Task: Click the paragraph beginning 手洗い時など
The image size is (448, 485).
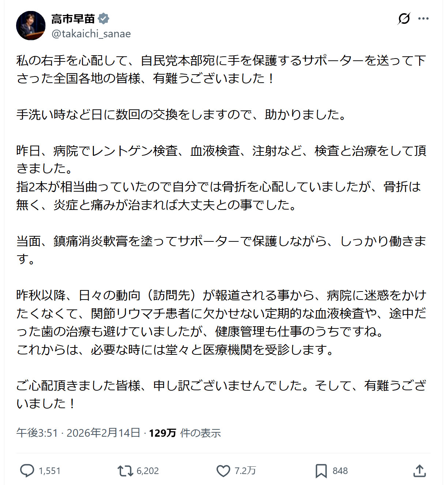Action: (181, 114)
